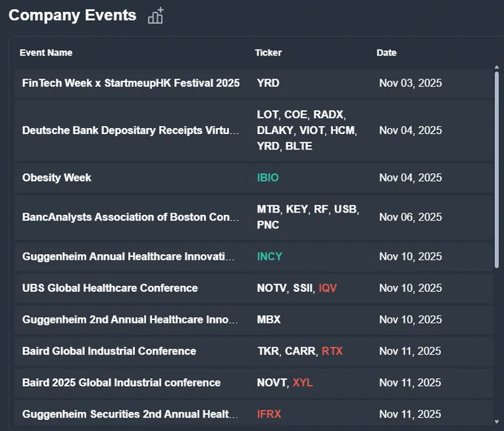Viewport: 504px width, 431px height.
Task: Click the vertical scrollbar thumb
Action: (497, 170)
